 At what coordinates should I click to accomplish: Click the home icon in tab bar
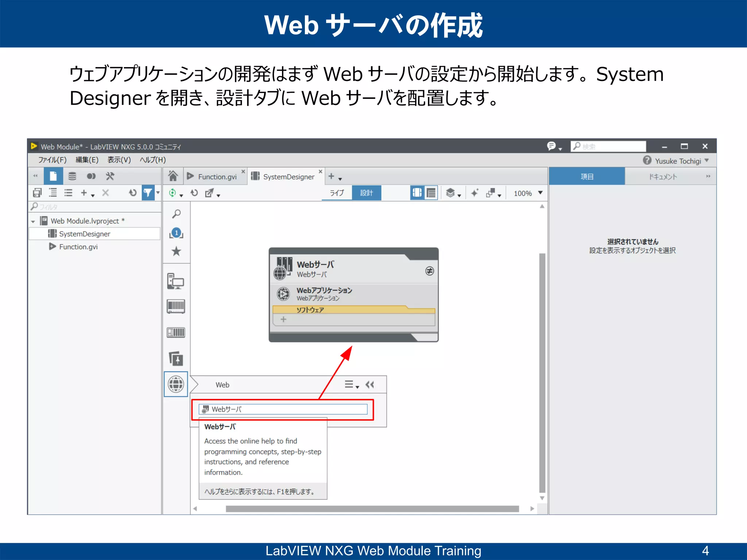pyautogui.click(x=173, y=176)
